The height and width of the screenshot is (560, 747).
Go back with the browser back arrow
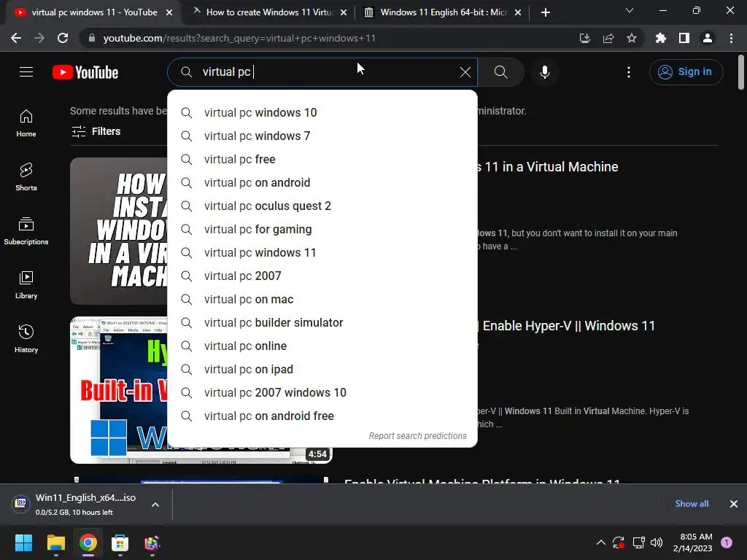[16, 38]
